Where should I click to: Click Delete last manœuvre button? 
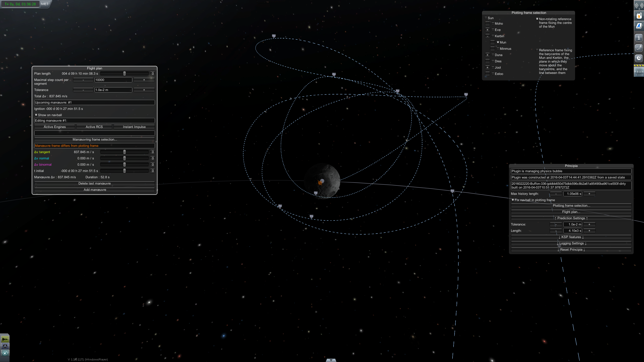coord(95,183)
